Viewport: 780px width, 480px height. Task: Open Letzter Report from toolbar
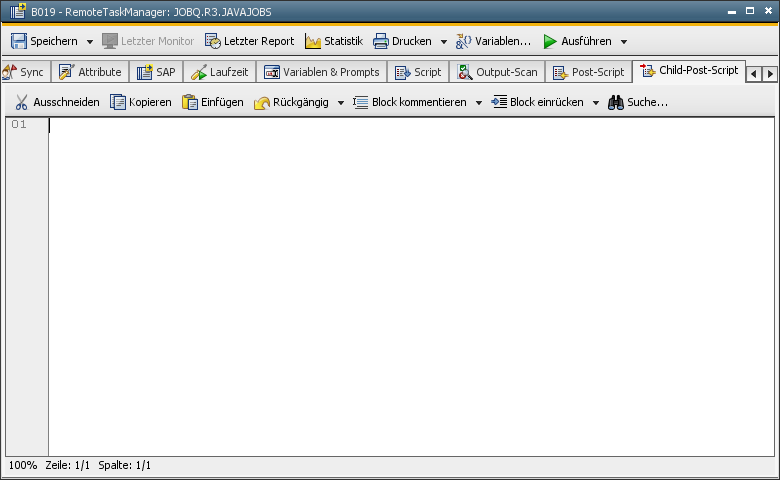tap(249, 41)
